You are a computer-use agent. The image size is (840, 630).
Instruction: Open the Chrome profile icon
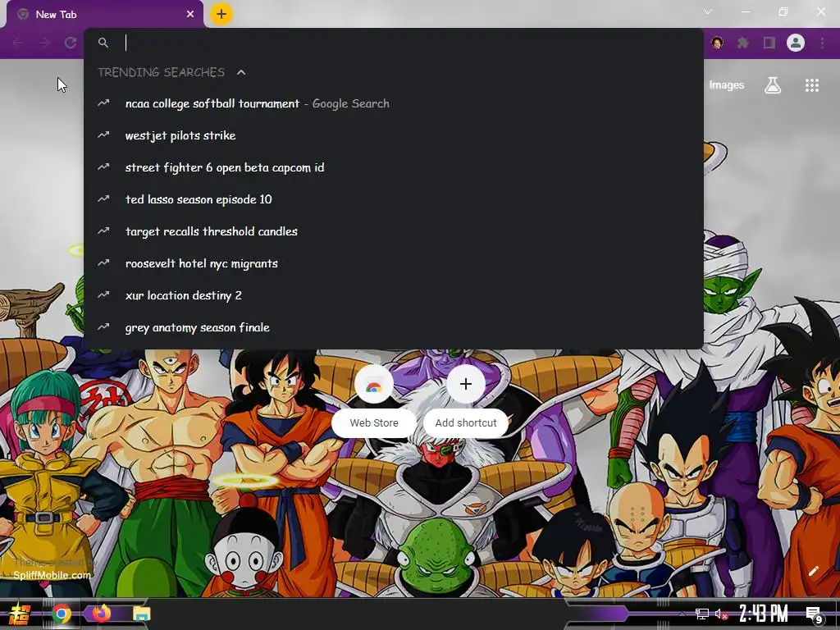[796, 43]
